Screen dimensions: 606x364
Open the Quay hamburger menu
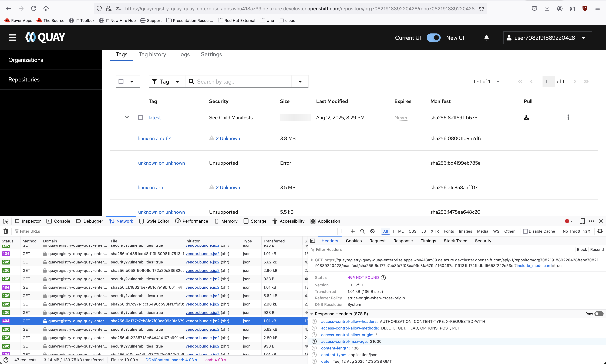click(12, 37)
